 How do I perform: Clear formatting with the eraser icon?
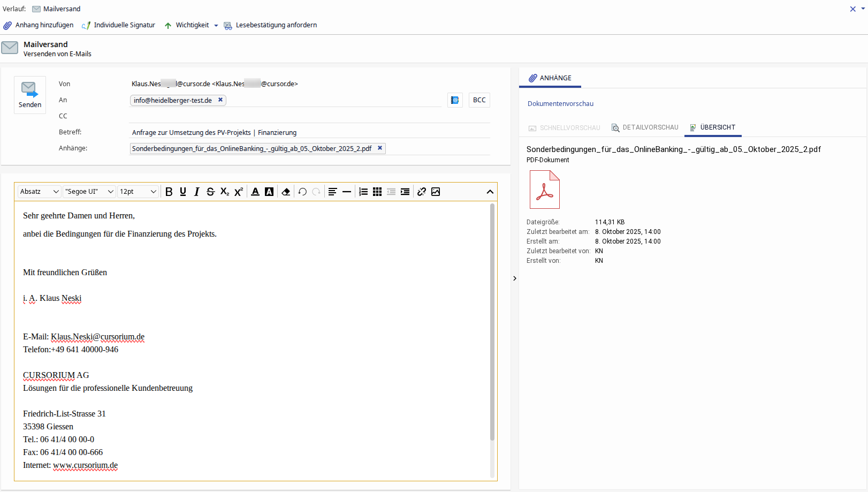[286, 192]
